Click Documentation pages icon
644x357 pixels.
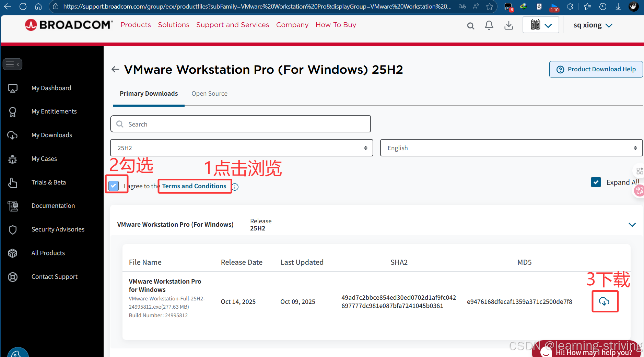tap(13, 206)
